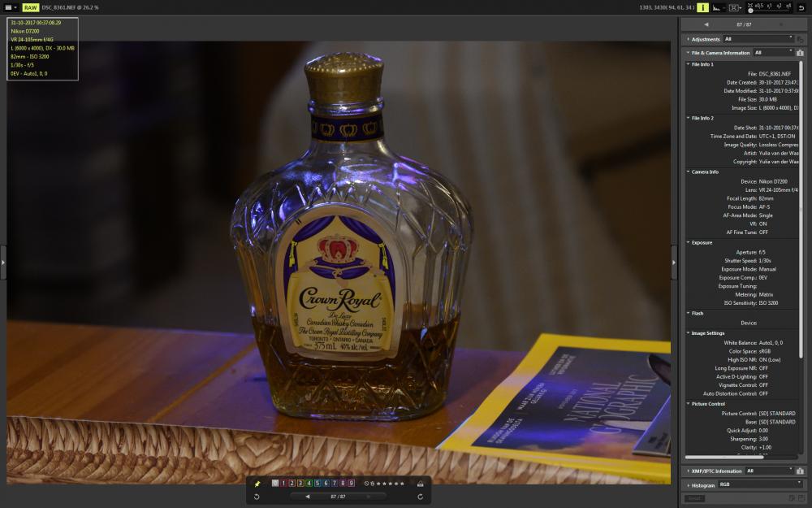
Task: Click the return arrow icon at top right
Action: coord(801,8)
